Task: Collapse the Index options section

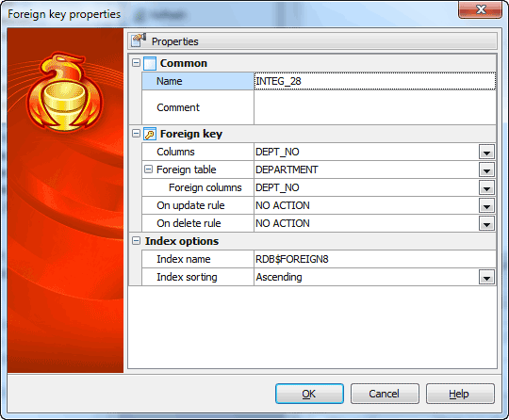Action: (x=136, y=241)
